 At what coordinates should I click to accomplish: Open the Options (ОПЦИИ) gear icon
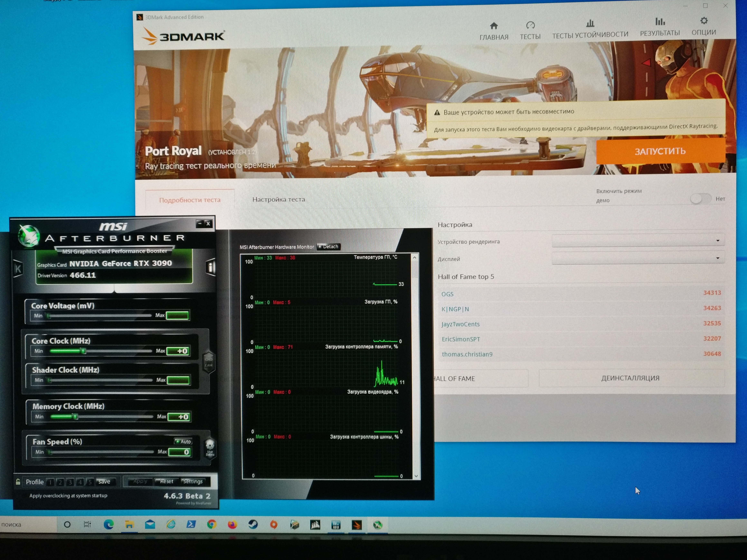(x=704, y=21)
